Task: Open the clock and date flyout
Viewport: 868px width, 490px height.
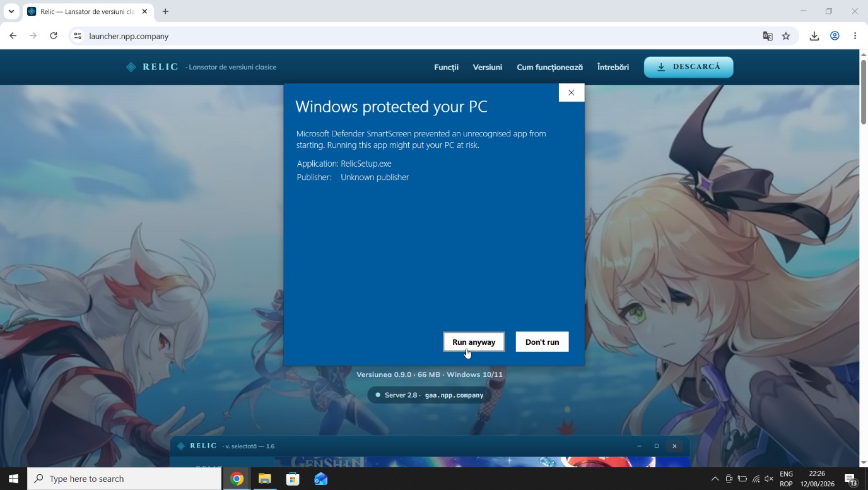Action: (817, 479)
